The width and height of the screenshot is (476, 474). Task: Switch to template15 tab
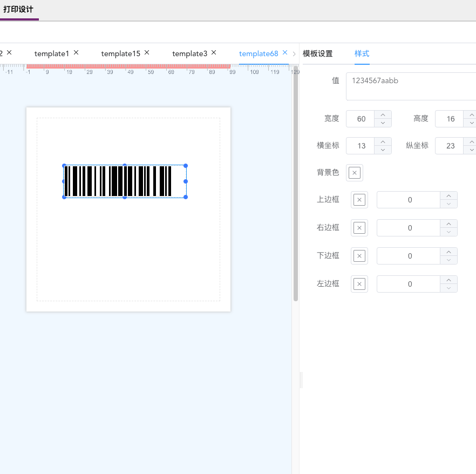[x=120, y=54]
